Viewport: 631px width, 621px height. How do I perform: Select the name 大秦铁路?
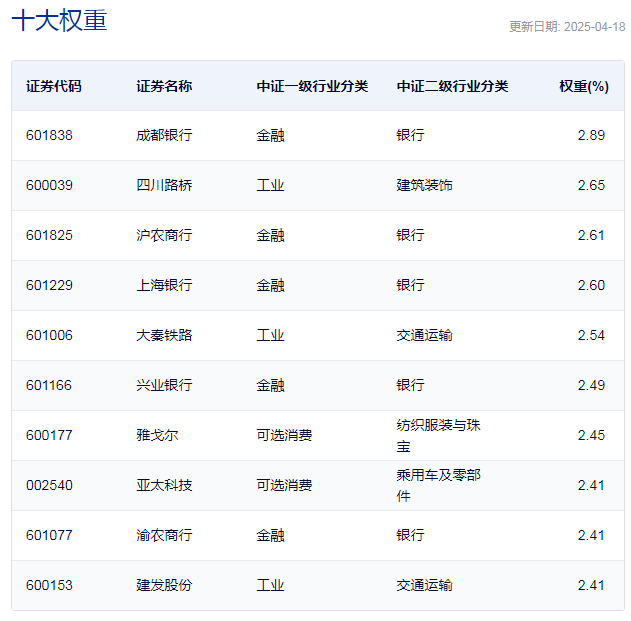point(164,335)
